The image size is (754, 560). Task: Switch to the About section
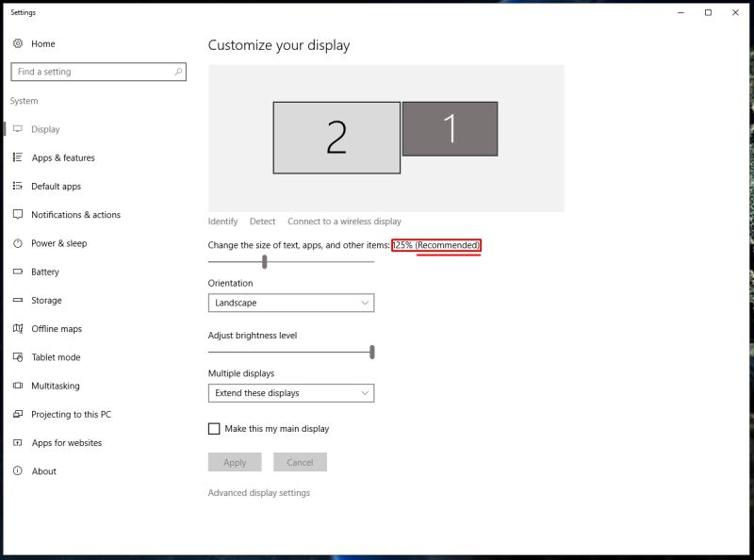coord(19,470)
